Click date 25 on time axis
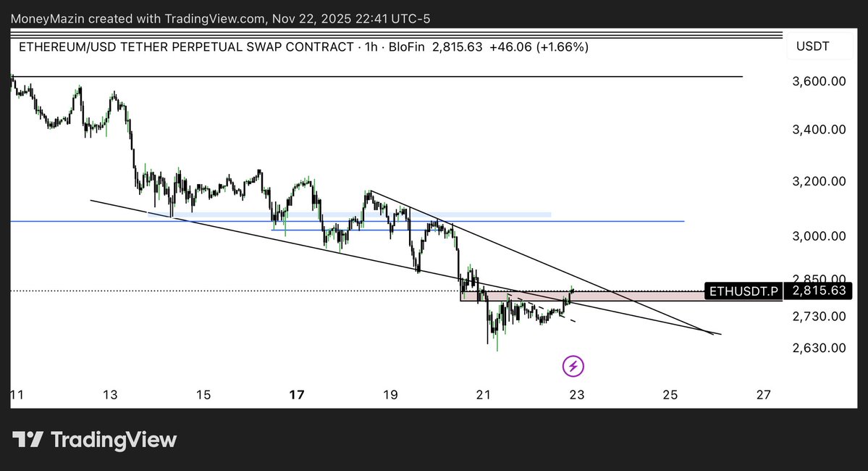Screen dimensions: 868x471 coord(670,394)
